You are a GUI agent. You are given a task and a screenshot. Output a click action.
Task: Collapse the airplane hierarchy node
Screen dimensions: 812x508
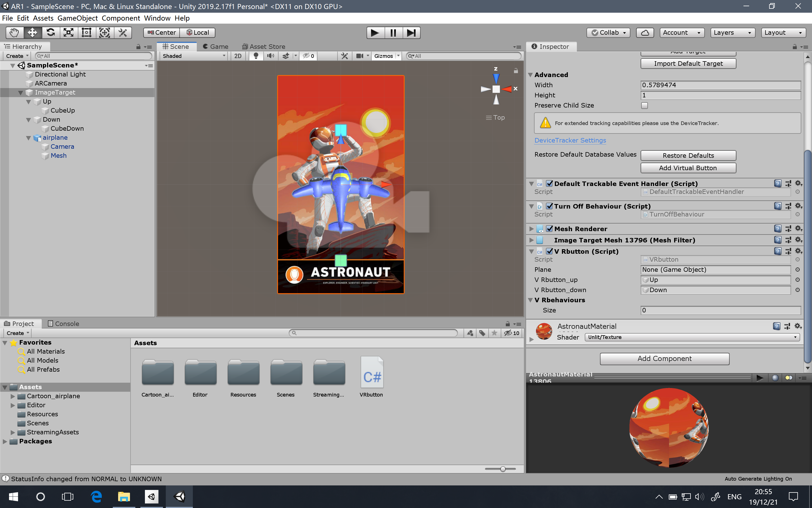[x=28, y=138]
